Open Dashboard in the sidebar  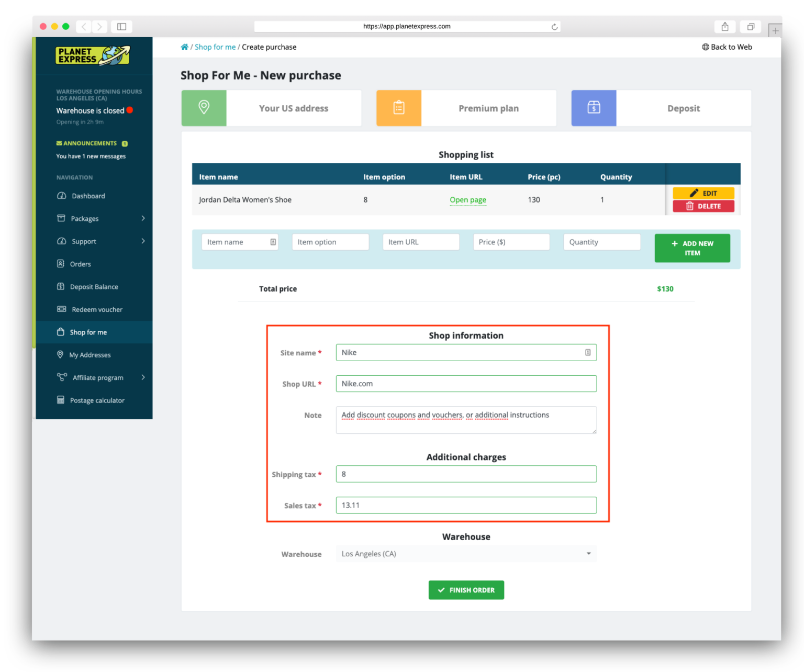(88, 196)
